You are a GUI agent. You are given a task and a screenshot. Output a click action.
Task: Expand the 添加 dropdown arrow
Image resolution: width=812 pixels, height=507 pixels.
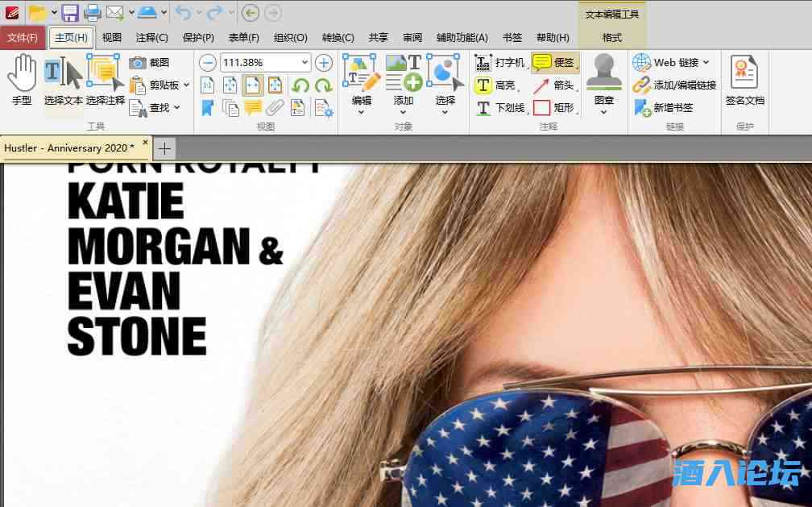pyautogui.click(x=404, y=111)
